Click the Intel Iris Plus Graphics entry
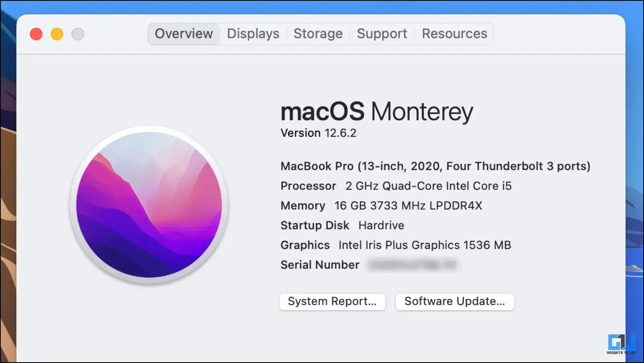The height and width of the screenshot is (363, 644). pos(395,245)
